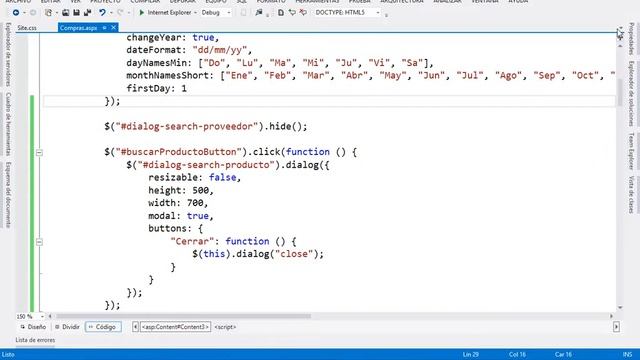The height and width of the screenshot is (360, 640).
Task: Click the Navigate Backward toolbar icon
Action: pyautogui.click(x=16, y=13)
